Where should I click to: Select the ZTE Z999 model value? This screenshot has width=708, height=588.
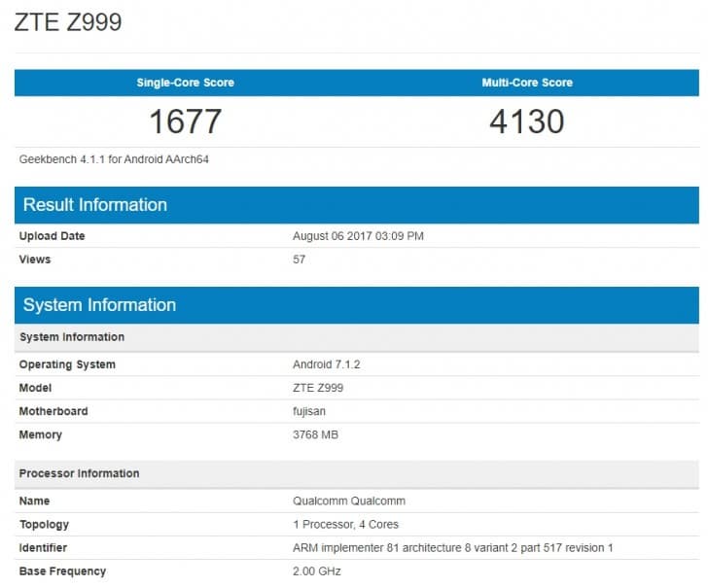click(x=318, y=388)
